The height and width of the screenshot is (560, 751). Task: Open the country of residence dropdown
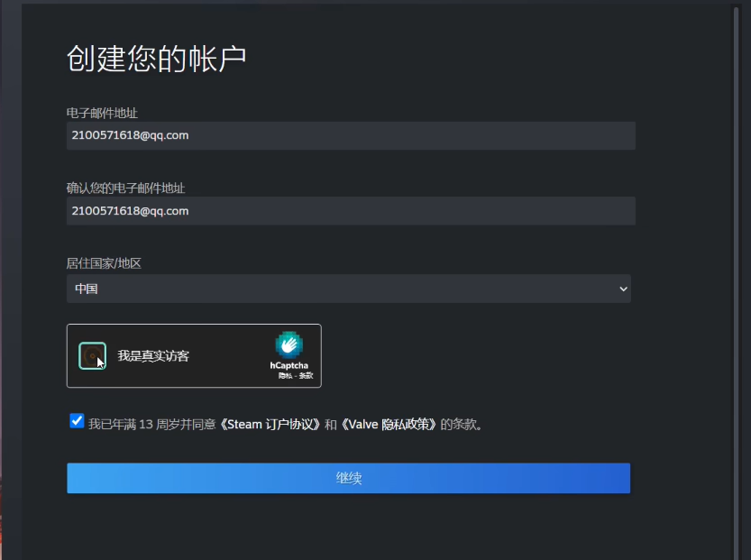coord(349,289)
